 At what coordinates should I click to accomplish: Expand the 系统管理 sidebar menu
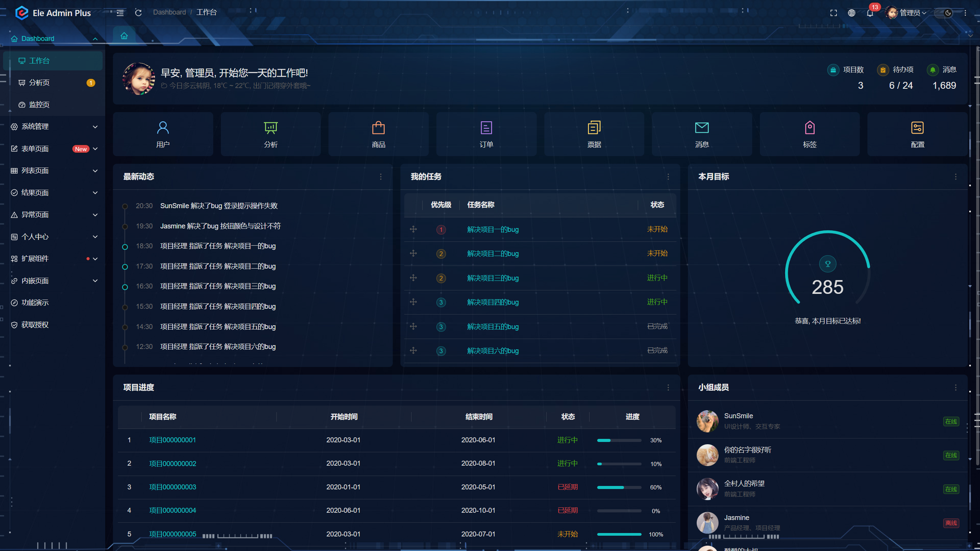pyautogui.click(x=54, y=127)
